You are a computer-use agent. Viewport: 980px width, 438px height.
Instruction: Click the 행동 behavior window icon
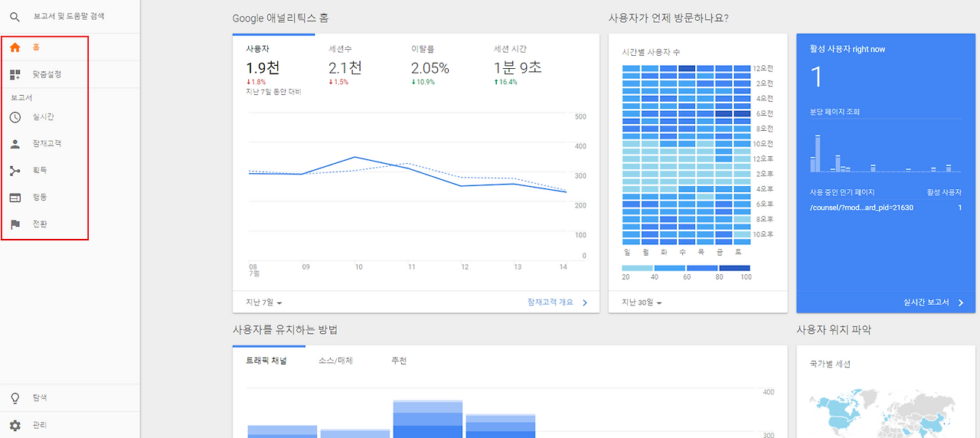(15, 198)
